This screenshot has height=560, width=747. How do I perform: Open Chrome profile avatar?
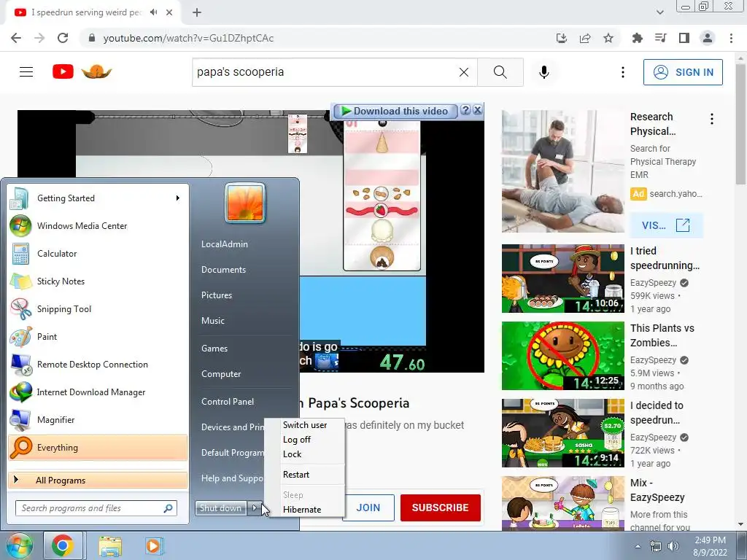coord(708,38)
